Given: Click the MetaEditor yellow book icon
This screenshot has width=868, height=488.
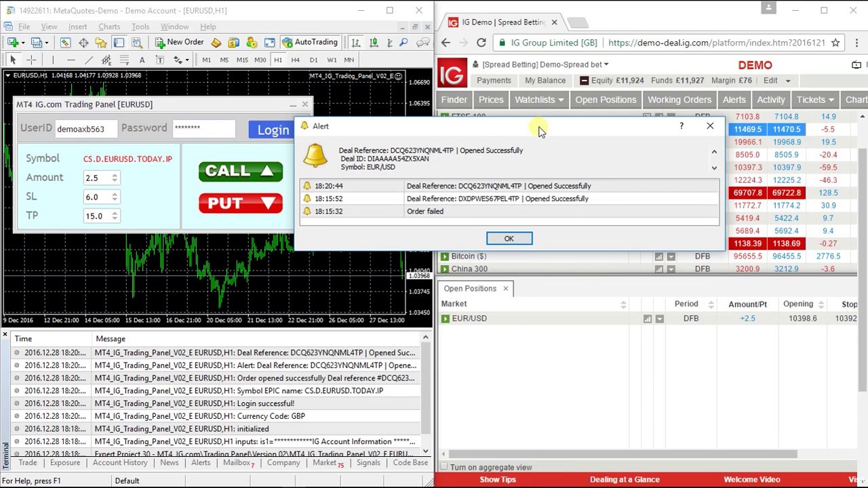Looking at the screenshot, I should pos(216,42).
